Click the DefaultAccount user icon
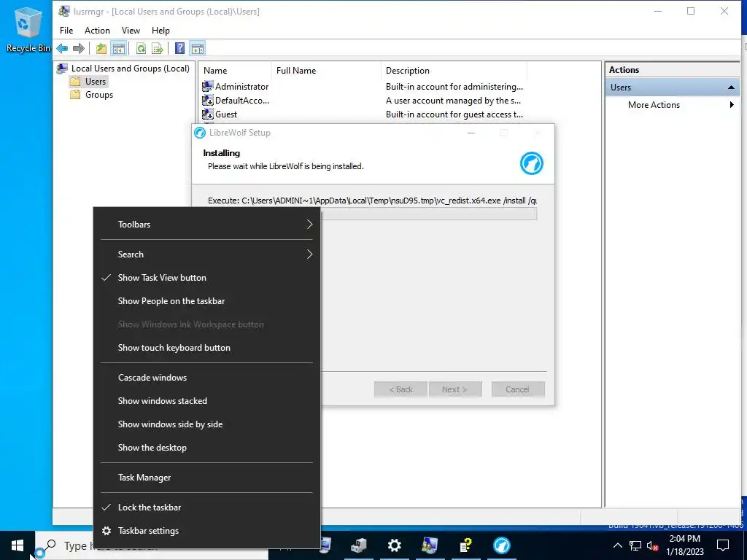 (x=207, y=100)
